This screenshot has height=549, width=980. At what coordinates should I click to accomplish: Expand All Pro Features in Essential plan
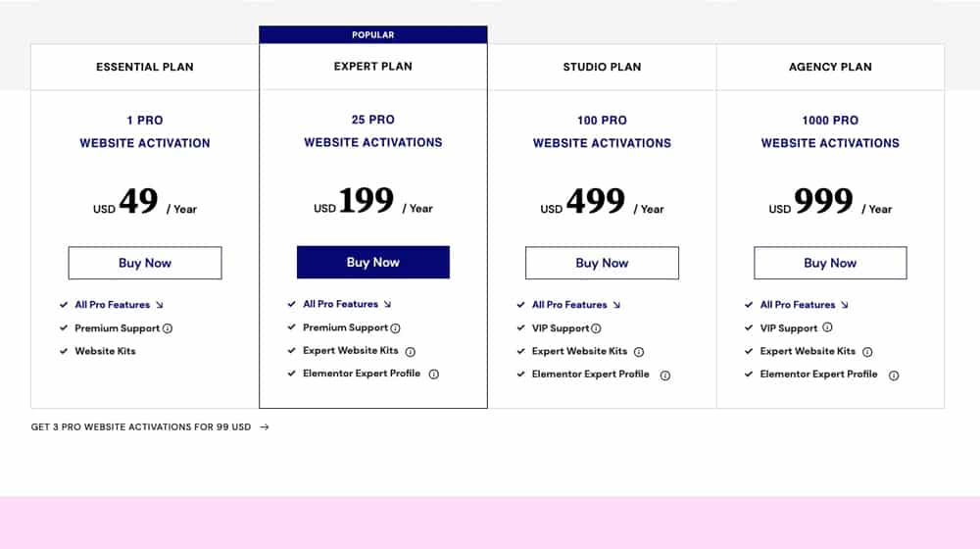tap(119, 305)
